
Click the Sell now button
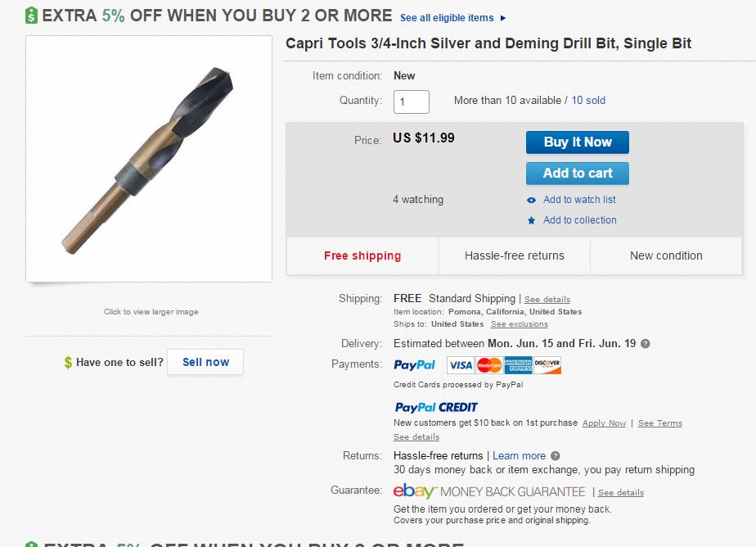[x=205, y=362]
